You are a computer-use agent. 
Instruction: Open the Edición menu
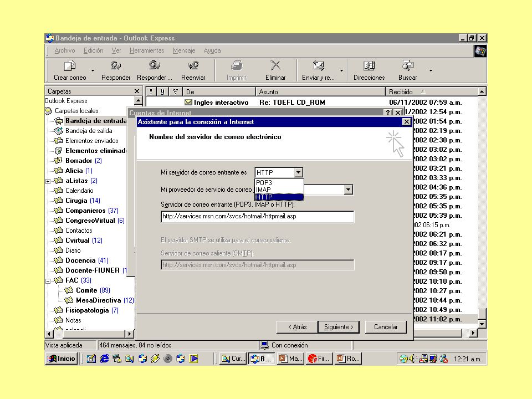point(93,50)
